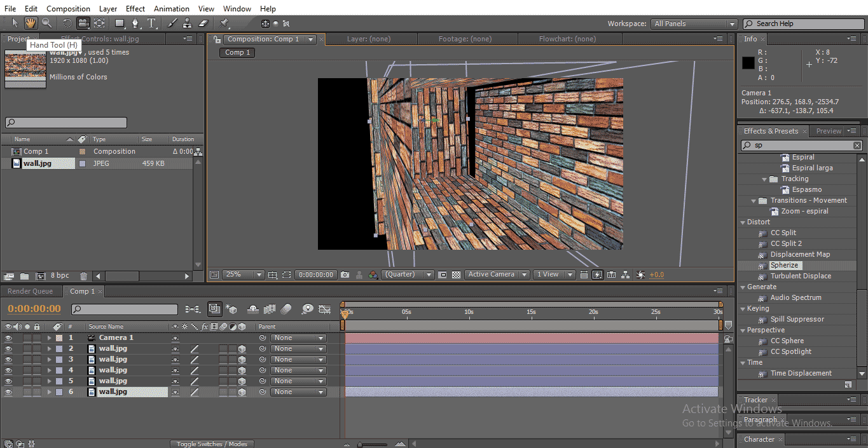
Task: Click the snapshot camera icon in viewer
Action: pos(345,275)
